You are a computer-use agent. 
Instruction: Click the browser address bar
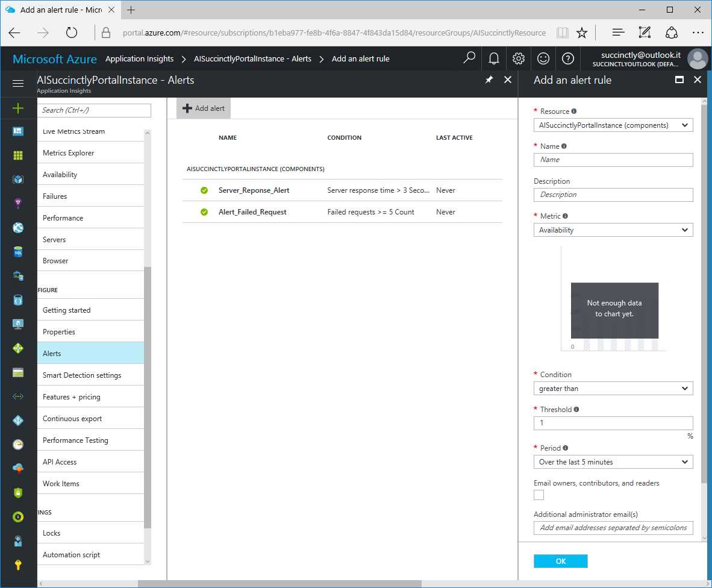tap(334, 33)
